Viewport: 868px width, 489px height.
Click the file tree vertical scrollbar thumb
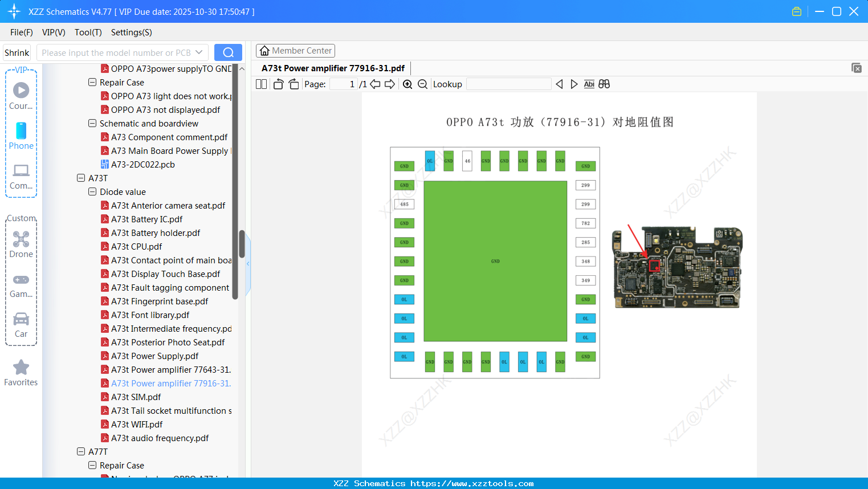click(x=242, y=244)
